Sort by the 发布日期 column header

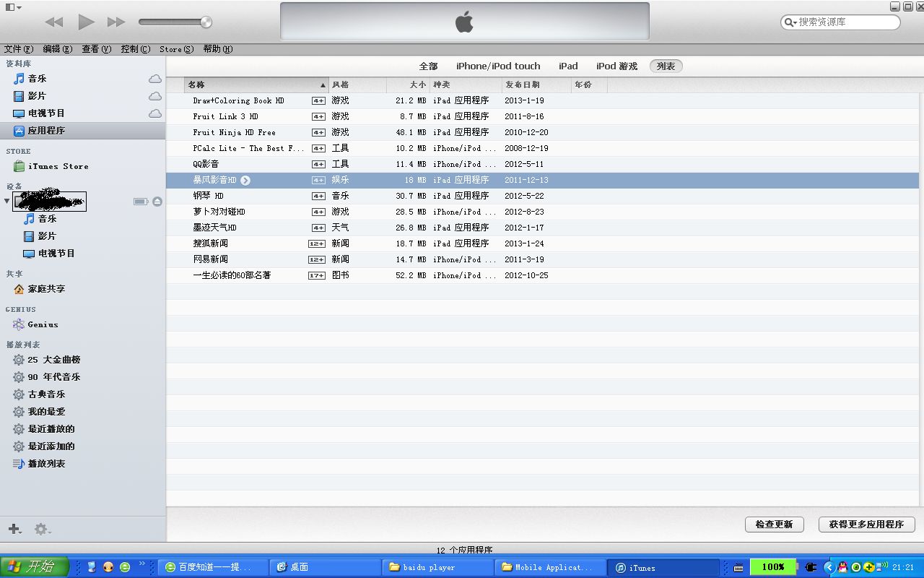pyautogui.click(x=536, y=85)
